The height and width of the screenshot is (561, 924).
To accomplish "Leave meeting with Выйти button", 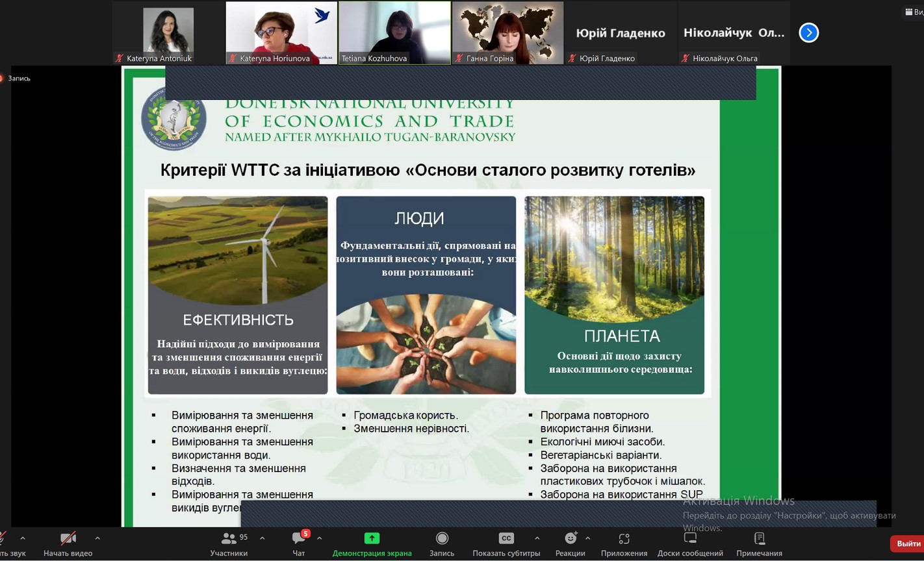I will click(908, 543).
